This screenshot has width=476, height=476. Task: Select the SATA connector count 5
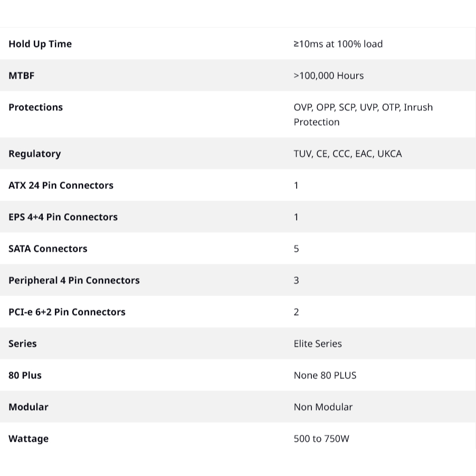(296, 249)
